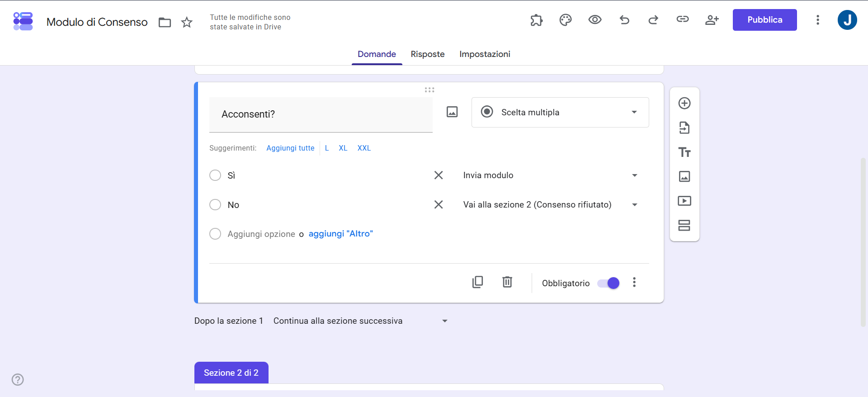Undo last change
868x397 pixels.
point(624,19)
